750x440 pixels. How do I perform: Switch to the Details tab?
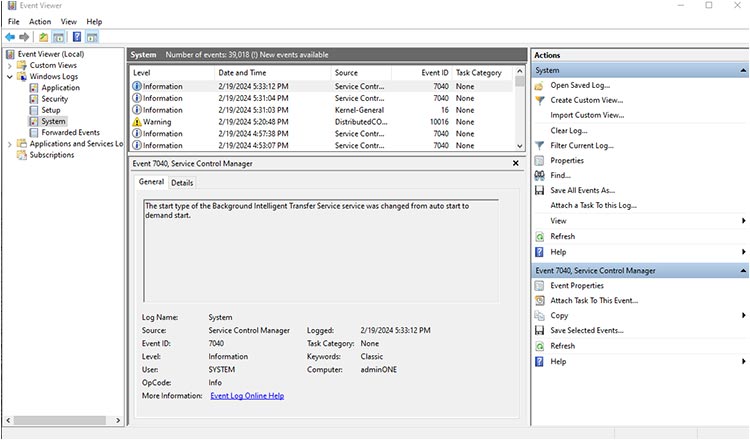(182, 183)
